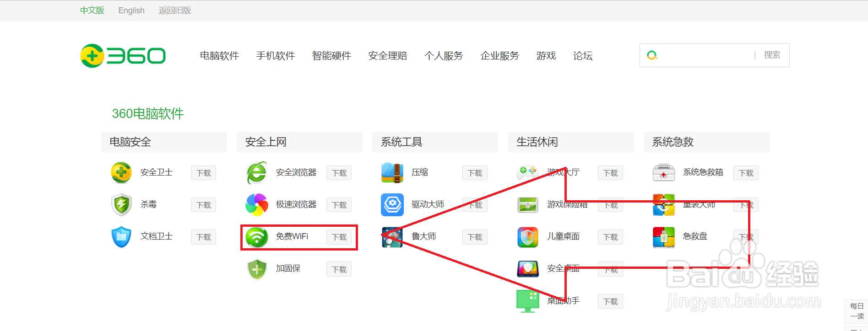Image resolution: width=868 pixels, height=331 pixels.
Task: Click 下载 next to 杀毒
Action: [203, 205]
